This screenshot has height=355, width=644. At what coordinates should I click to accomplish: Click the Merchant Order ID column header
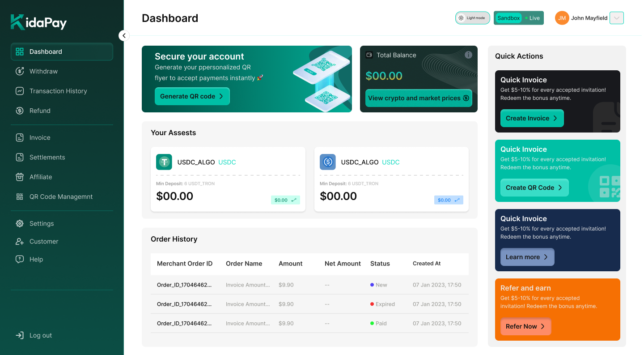185,264
